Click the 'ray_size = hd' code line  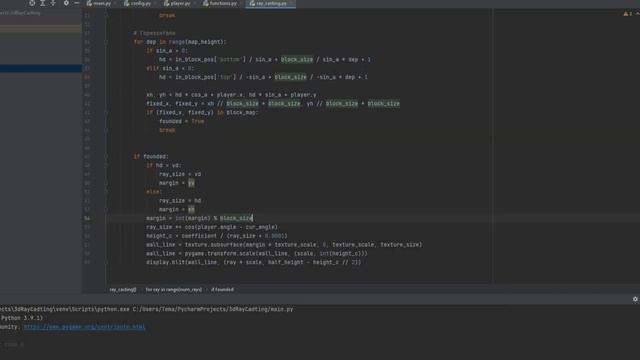coord(180,201)
